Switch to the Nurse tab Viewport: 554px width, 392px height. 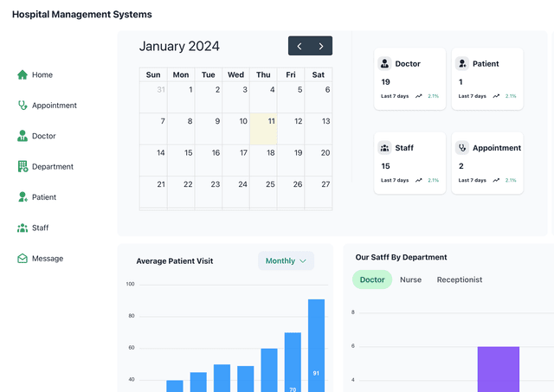(x=410, y=280)
